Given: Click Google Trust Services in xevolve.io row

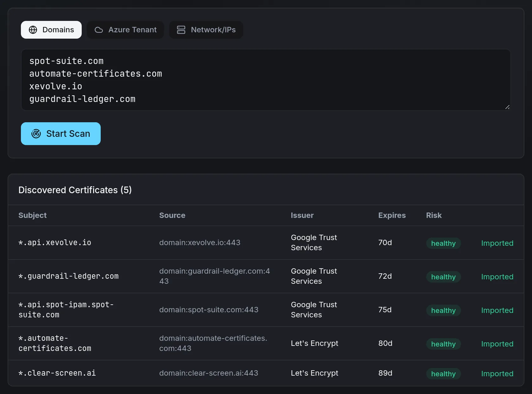Looking at the screenshot, I should 314,243.
